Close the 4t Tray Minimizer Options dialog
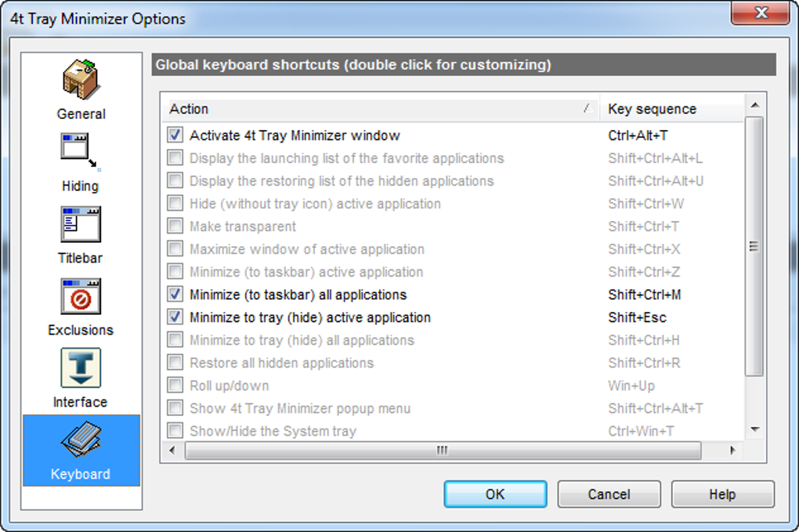The width and height of the screenshot is (799, 532). [x=760, y=13]
